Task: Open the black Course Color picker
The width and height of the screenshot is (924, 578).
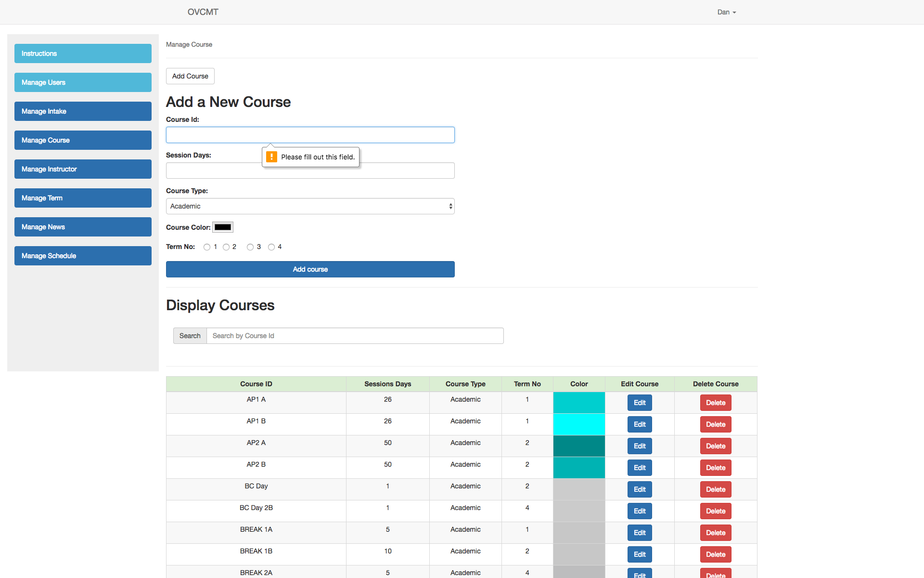Action: [223, 227]
